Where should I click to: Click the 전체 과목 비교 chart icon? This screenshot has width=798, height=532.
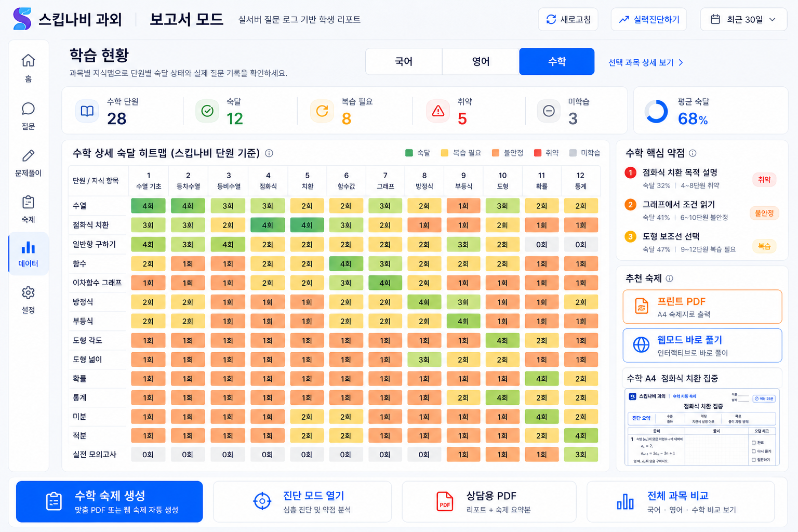click(625, 502)
